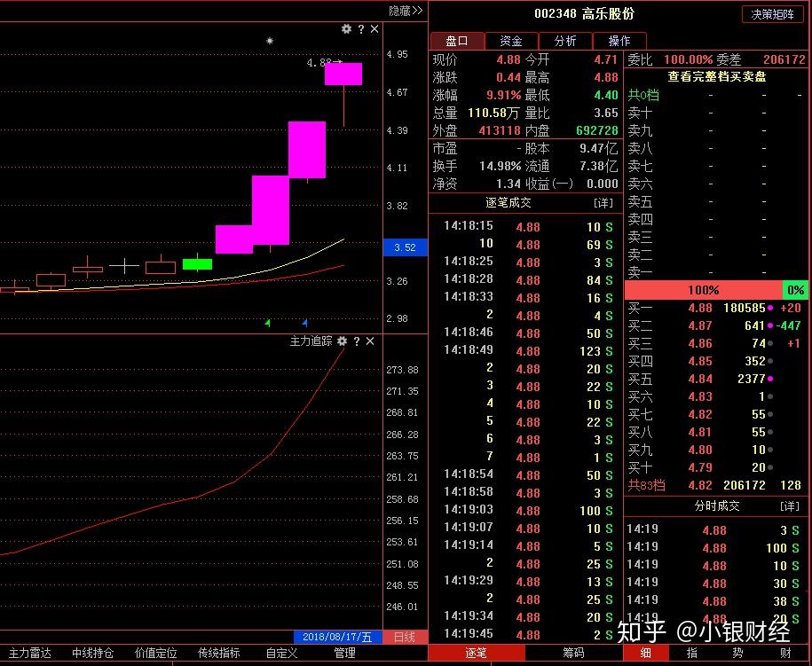Click the 主力雷达 toolbar item
This screenshot has width=812, height=666.
pyautogui.click(x=29, y=654)
